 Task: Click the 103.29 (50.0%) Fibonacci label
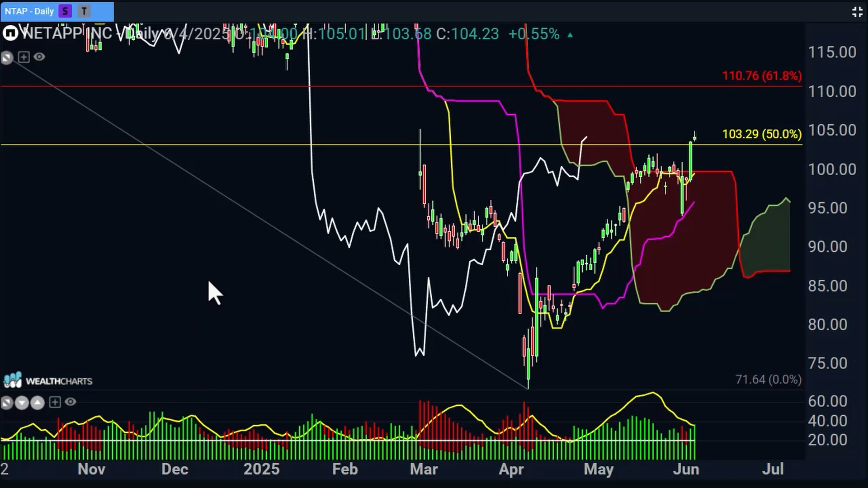(x=762, y=134)
